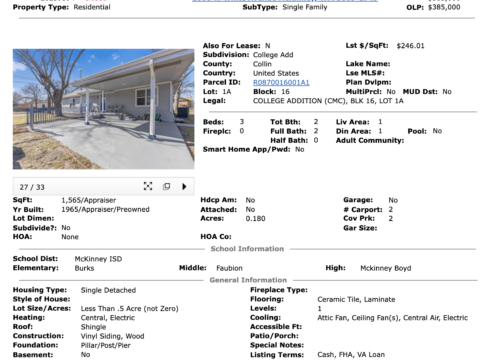This screenshot has height=360, width=480.
Task: Click the Lst $/SqFt $246.01 value
Action: coord(410,46)
